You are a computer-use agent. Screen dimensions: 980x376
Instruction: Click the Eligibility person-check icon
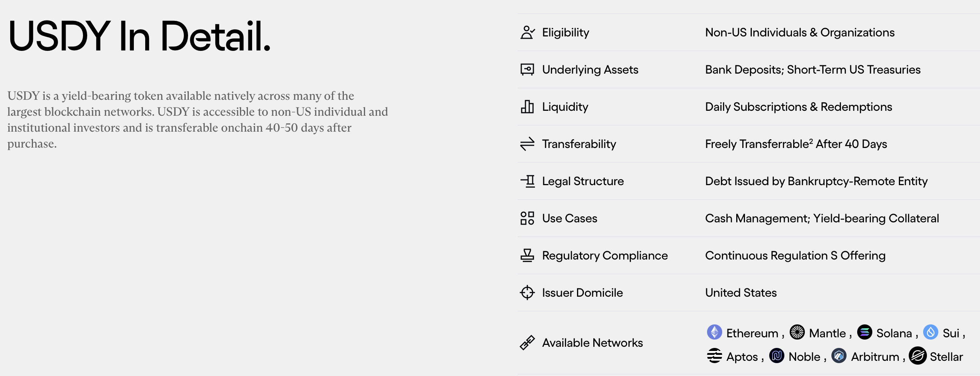coord(527,33)
